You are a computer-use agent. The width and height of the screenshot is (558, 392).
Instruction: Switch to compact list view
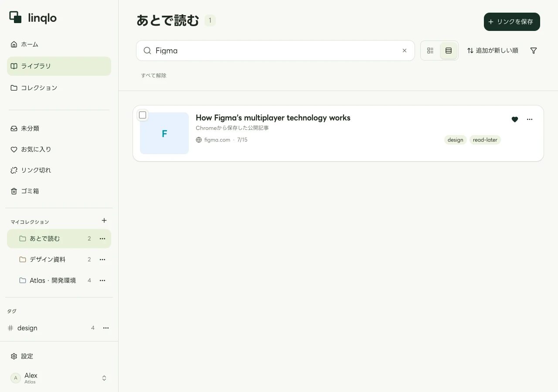click(430, 51)
